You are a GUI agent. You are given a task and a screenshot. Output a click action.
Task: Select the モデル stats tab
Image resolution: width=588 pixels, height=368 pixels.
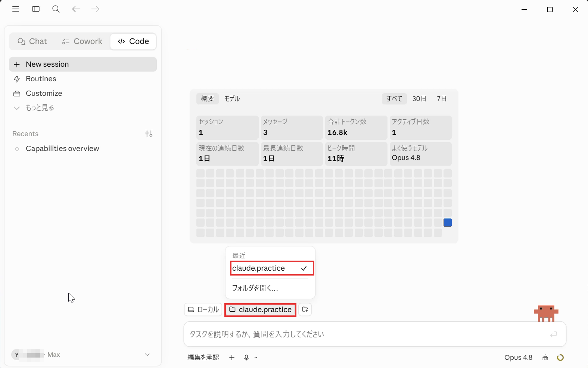(232, 99)
